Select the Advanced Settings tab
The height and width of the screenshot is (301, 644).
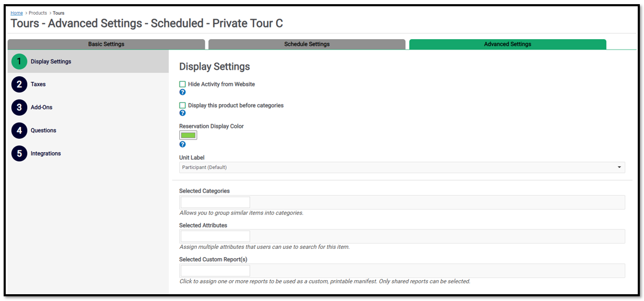point(507,44)
